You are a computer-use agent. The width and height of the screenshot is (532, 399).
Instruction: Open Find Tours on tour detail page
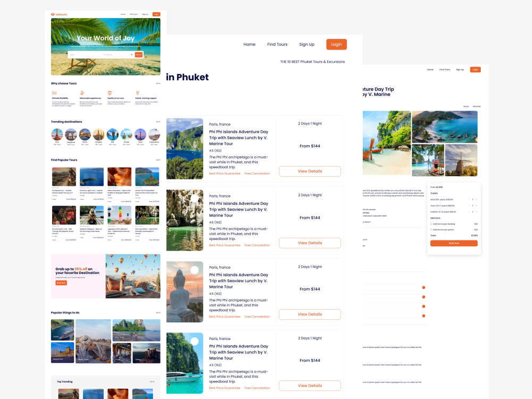coord(444,70)
